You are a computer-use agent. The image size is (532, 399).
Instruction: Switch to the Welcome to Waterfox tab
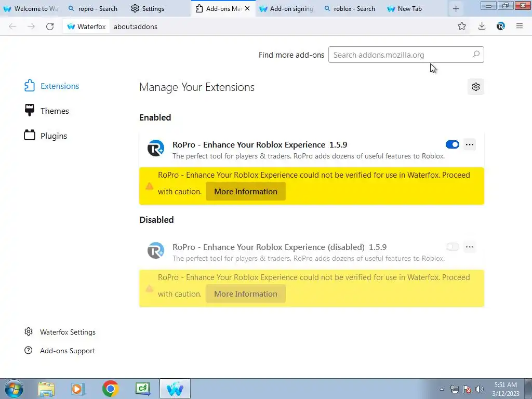(x=31, y=8)
